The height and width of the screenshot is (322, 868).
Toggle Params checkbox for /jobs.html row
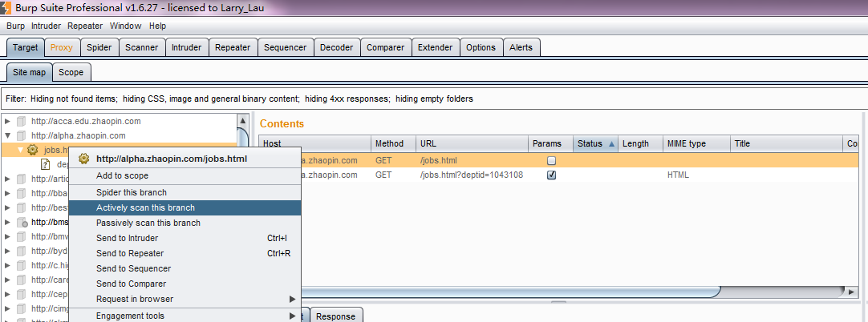pyautogui.click(x=551, y=160)
